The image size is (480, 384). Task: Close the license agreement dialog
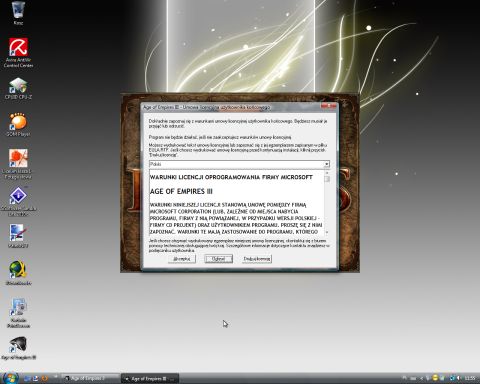(x=329, y=106)
